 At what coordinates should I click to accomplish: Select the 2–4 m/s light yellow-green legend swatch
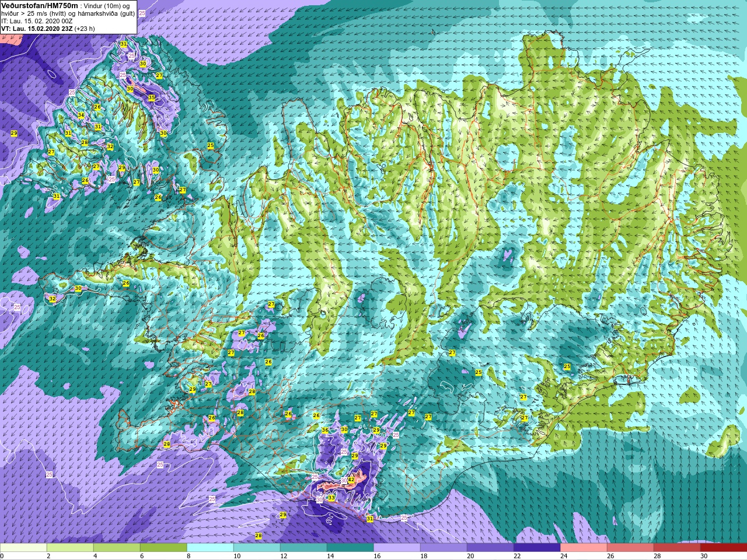point(70,548)
